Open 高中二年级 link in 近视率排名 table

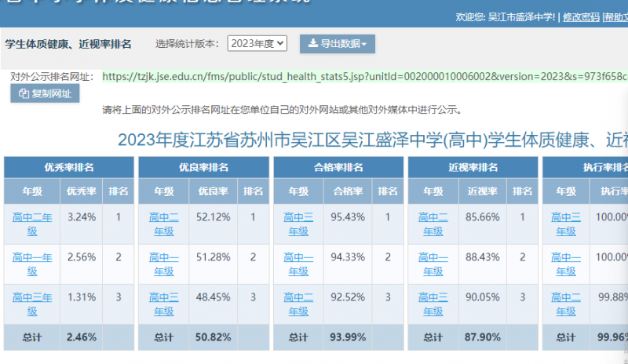point(433,223)
